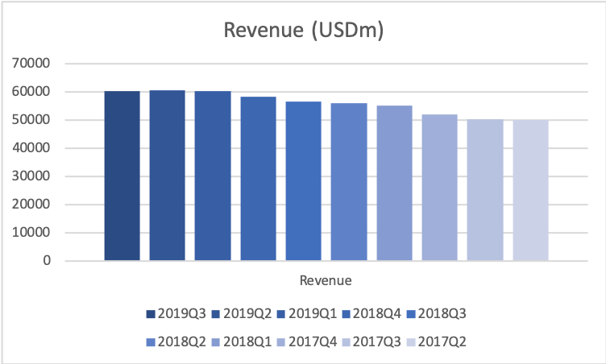Image resolution: width=606 pixels, height=364 pixels.
Task: Click the 0 axis label
Action: [x=47, y=261]
